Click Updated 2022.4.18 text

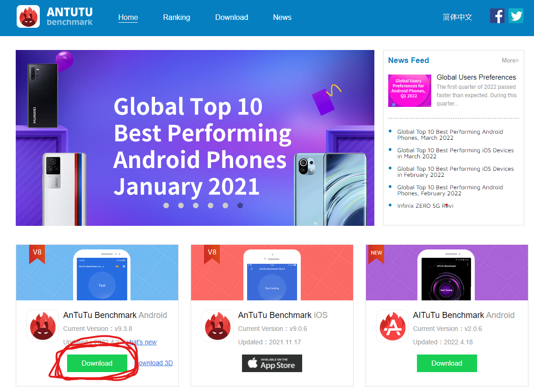(x=443, y=342)
